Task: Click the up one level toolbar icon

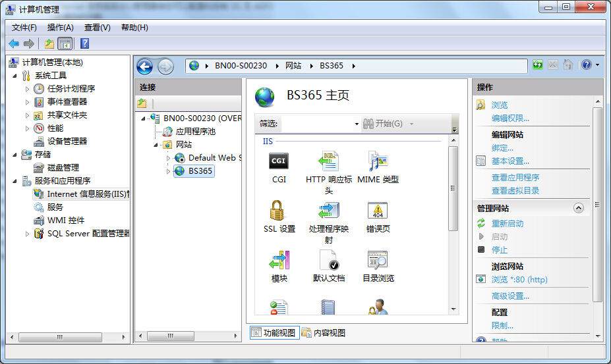Action: tap(49, 43)
